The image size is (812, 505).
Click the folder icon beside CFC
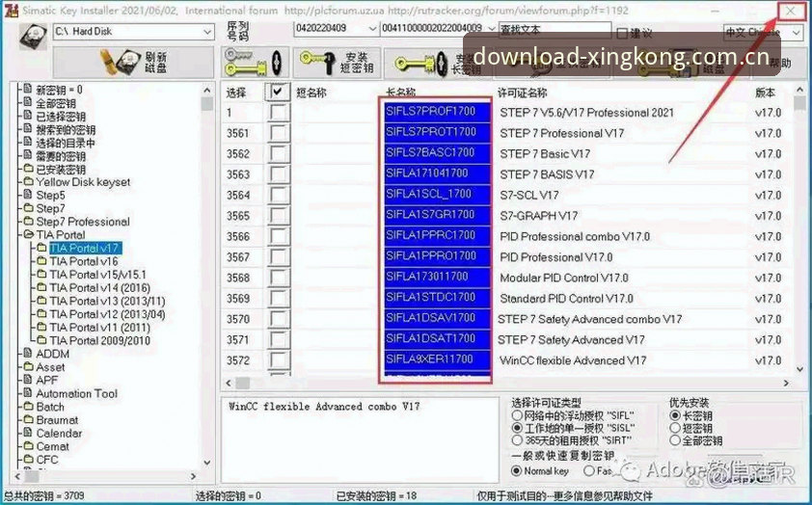pyautogui.click(x=28, y=460)
